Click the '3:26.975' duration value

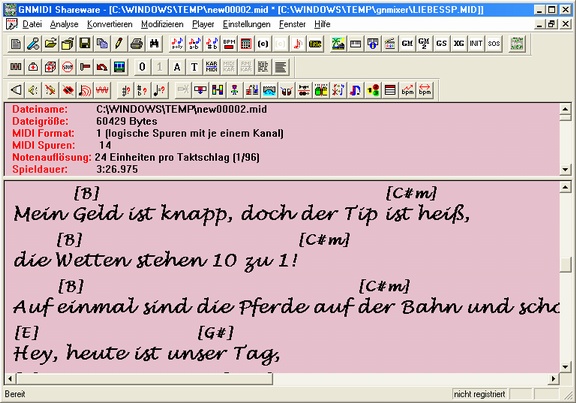[117, 169]
